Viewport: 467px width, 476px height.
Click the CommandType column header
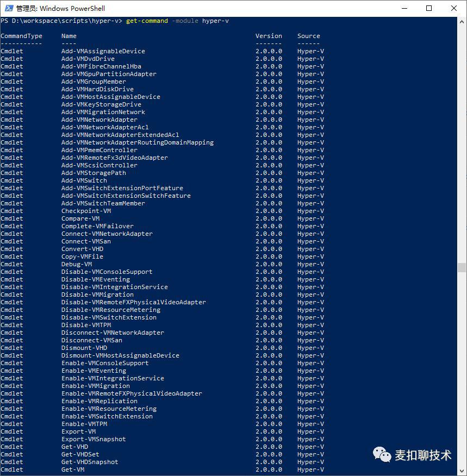click(x=21, y=36)
